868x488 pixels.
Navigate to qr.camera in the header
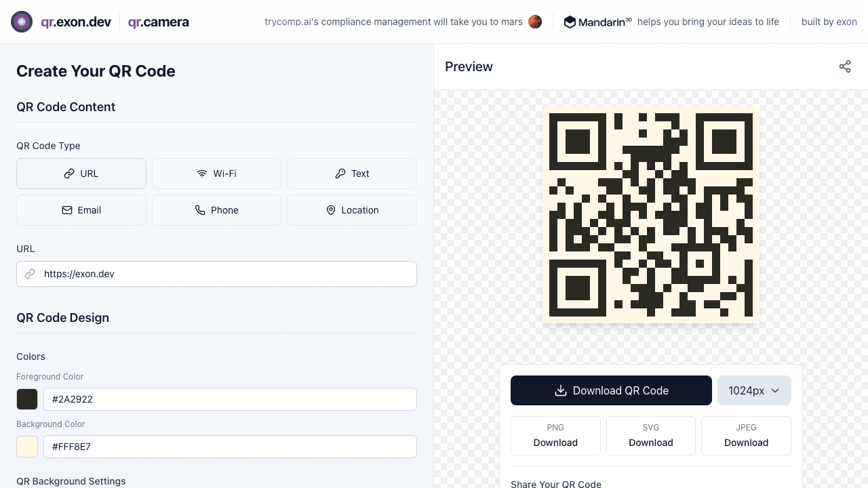coord(158,22)
